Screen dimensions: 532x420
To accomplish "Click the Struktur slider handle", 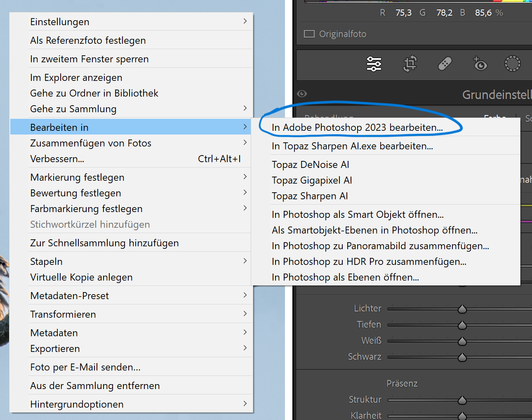I will tap(462, 400).
